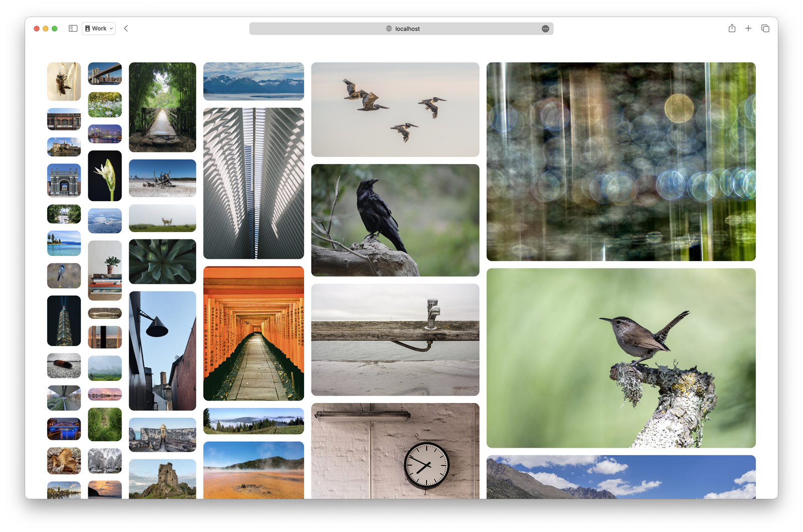The width and height of the screenshot is (803, 532).
Task: Open the wren on lichen branch photo
Action: 621,358
